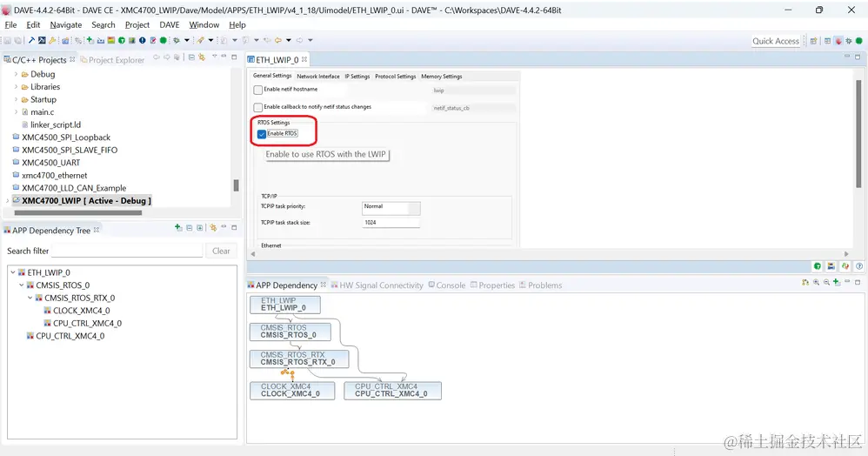
Task: Click the build hammer icon in toolbar
Action: (x=31, y=40)
